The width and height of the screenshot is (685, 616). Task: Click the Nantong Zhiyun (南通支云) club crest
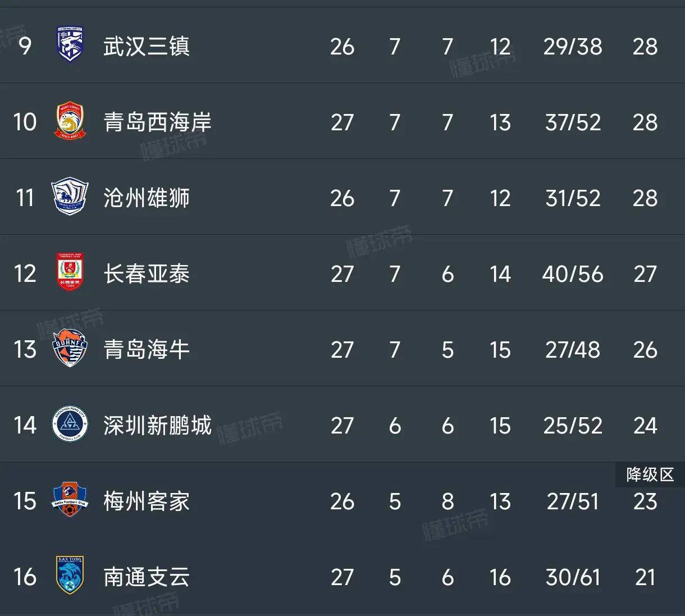pos(70,576)
